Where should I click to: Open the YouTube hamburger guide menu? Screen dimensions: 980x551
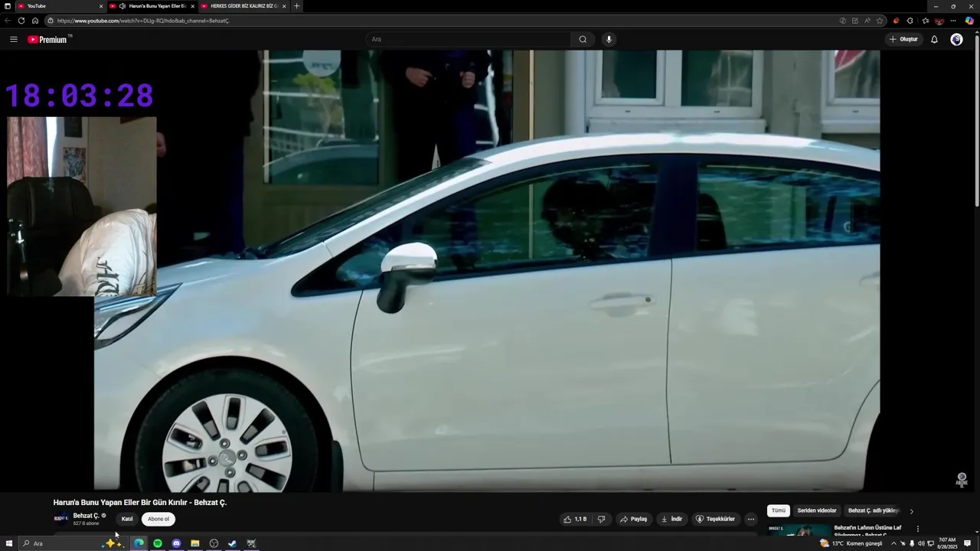click(13, 39)
